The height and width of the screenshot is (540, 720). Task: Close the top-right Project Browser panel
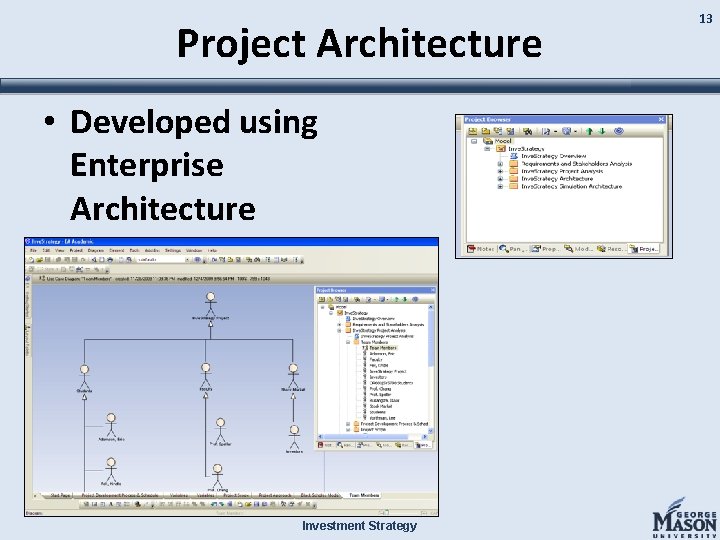[661, 119]
